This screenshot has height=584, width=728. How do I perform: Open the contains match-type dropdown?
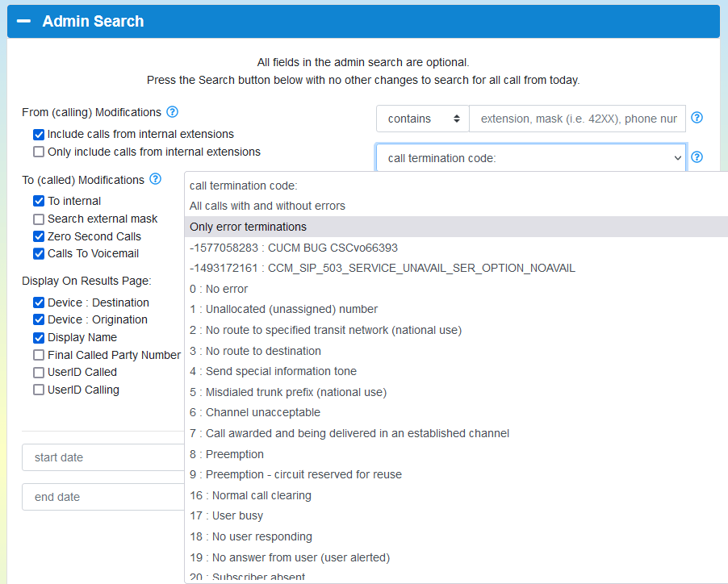click(422, 119)
